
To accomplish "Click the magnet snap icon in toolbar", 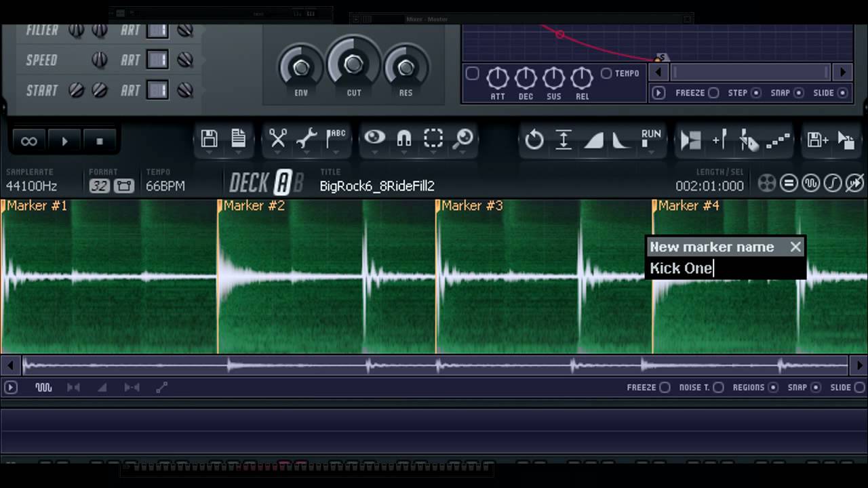I will [x=404, y=138].
